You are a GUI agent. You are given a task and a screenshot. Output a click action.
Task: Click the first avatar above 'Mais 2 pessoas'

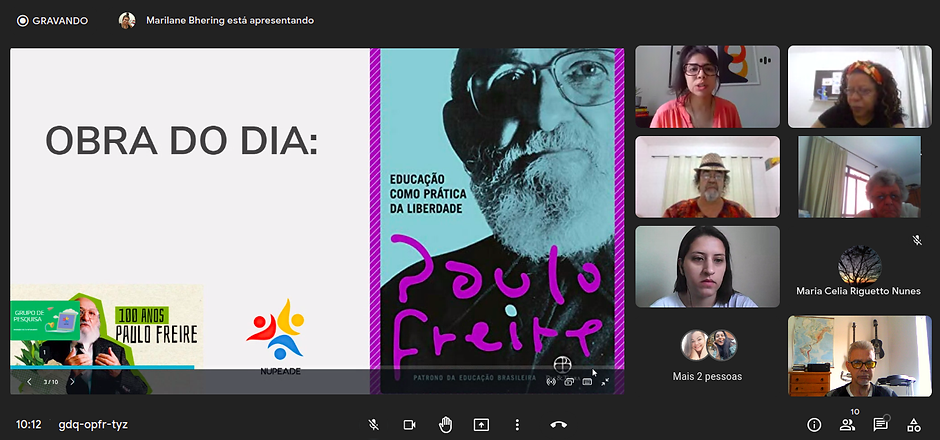tap(695, 345)
